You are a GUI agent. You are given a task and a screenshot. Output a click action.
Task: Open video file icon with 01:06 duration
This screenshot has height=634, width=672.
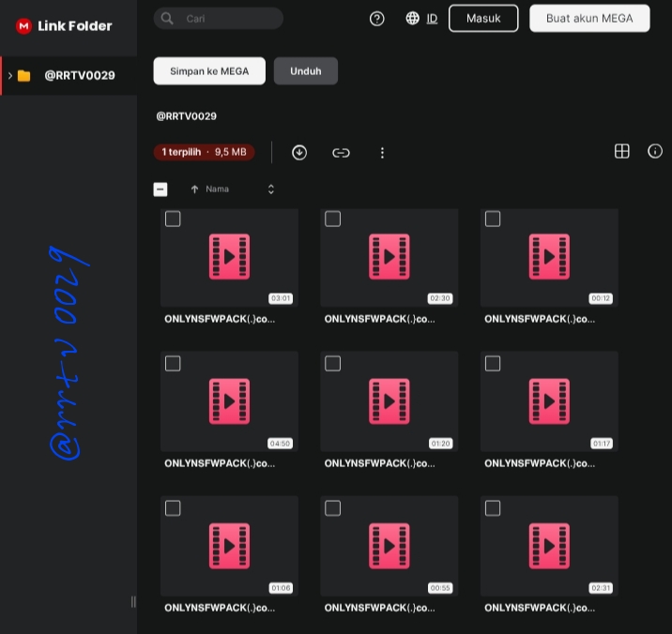[x=229, y=546]
